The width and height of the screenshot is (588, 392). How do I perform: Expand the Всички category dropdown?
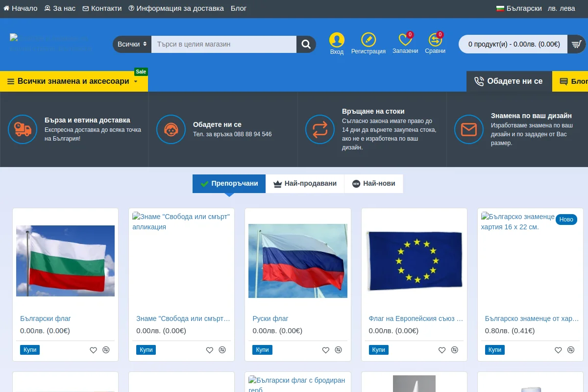tap(132, 44)
